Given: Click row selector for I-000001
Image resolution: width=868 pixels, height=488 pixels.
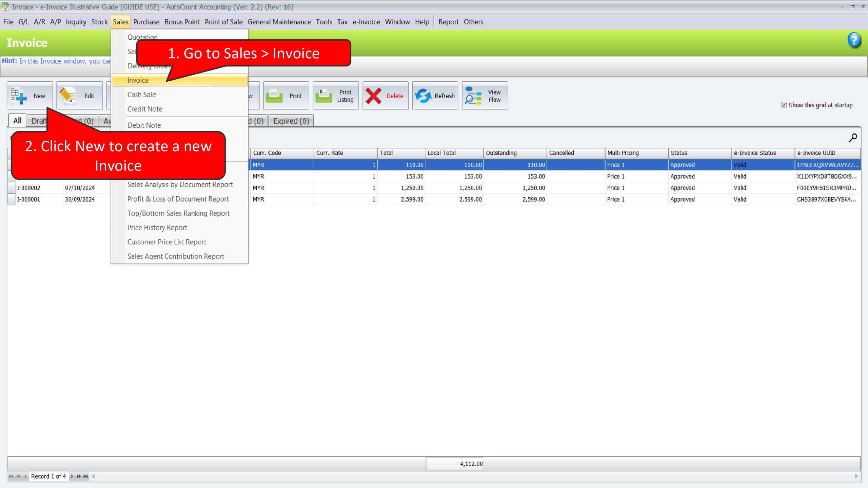Looking at the screenshot, I should pyautogui.click(x=12, y=199).
